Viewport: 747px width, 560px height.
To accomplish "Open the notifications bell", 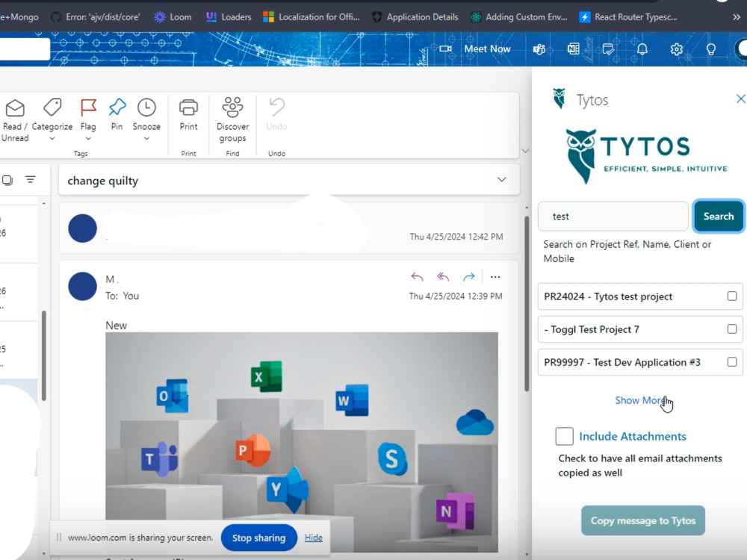I will pos(642,49).
